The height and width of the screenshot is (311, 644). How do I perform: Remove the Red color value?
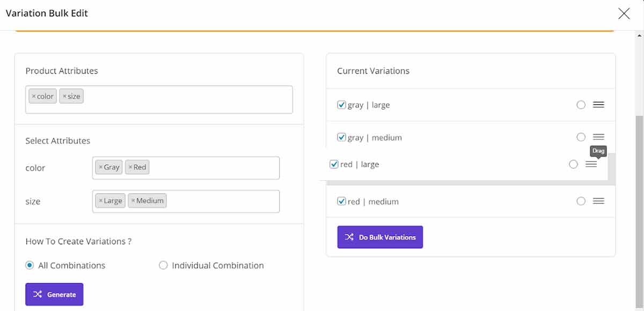(130, 167)
